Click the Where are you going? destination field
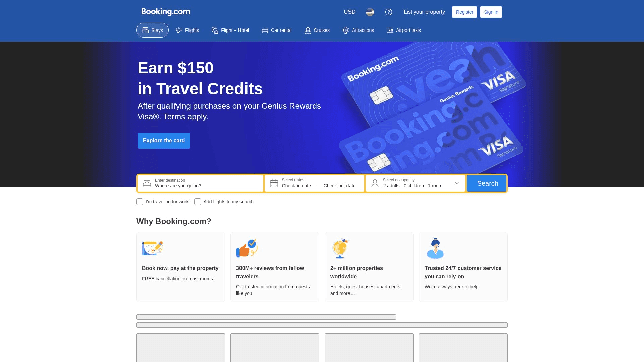The height and width of the screenshot is (362, 644). point(200,183)
